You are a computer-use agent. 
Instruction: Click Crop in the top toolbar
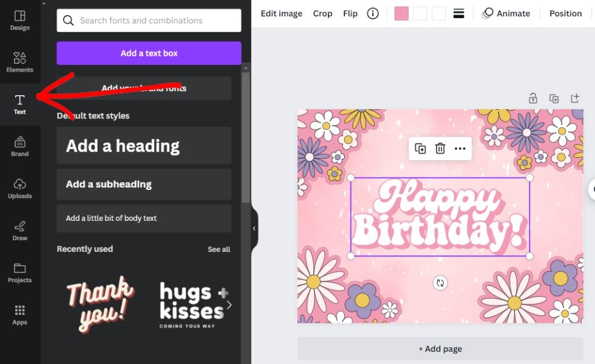[322, 13]
